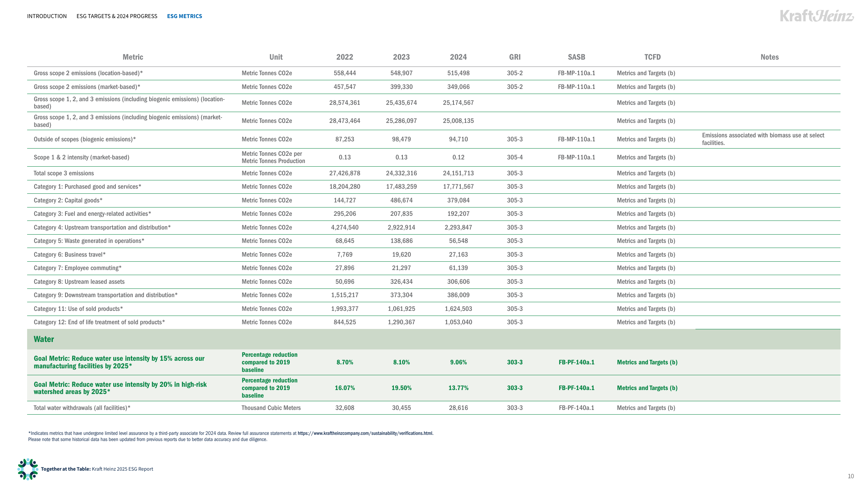Click 'Total water withdrawals (all facilities)*' label
This screenshot has width=868, height=488.
82,408
